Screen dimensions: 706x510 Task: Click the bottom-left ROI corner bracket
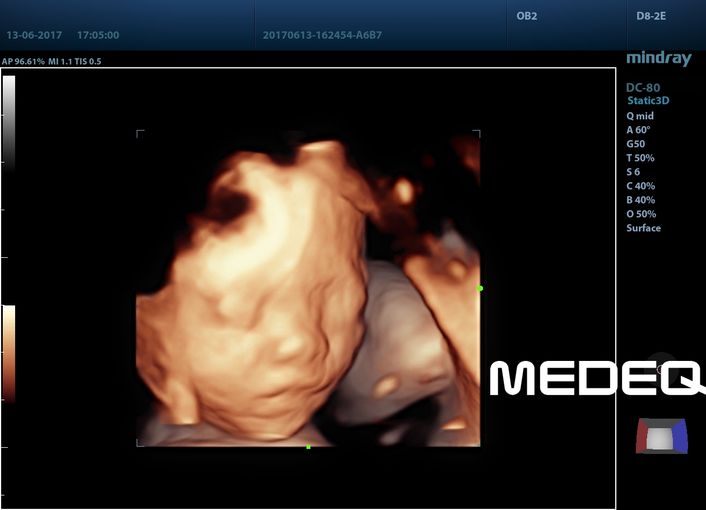[139, 443]
